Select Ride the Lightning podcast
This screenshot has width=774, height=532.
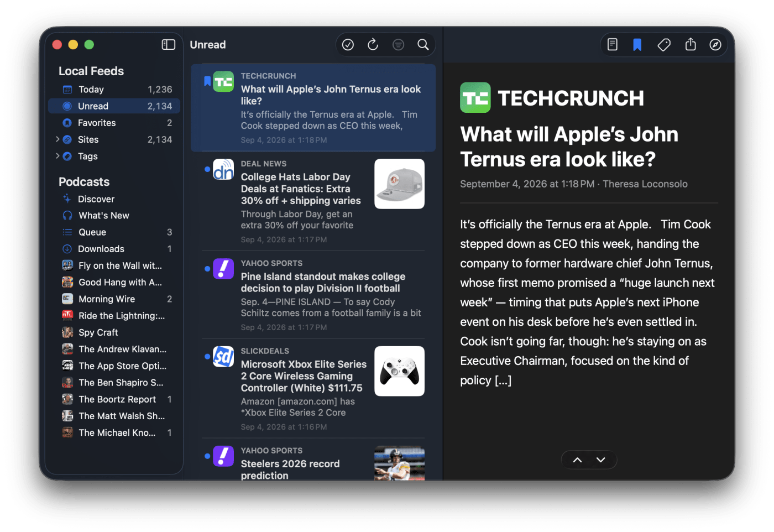tap(114, 316)
